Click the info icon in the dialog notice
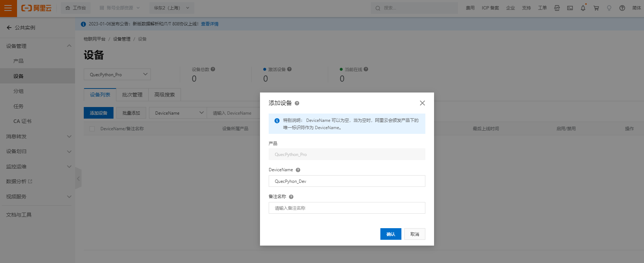 277,121
